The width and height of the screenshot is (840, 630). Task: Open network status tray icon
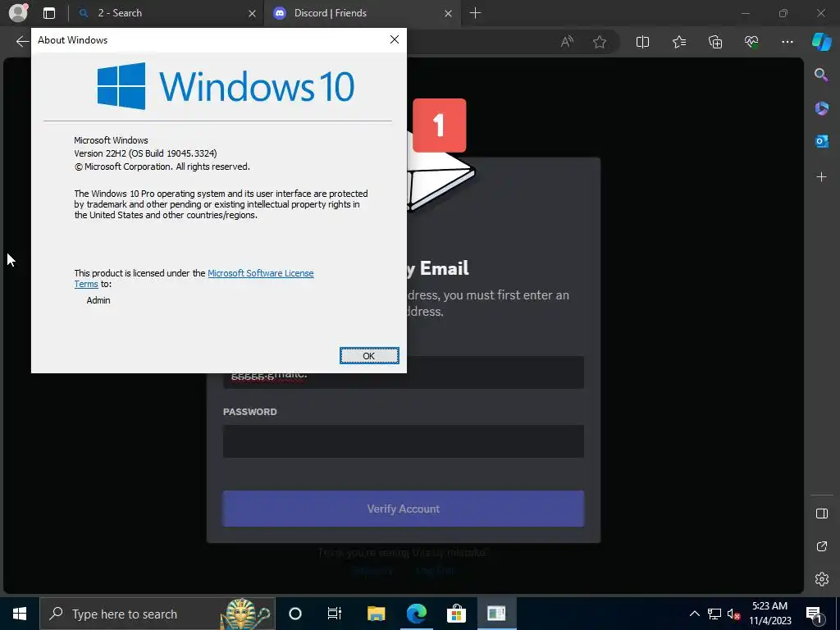click(x=714, y=614)
